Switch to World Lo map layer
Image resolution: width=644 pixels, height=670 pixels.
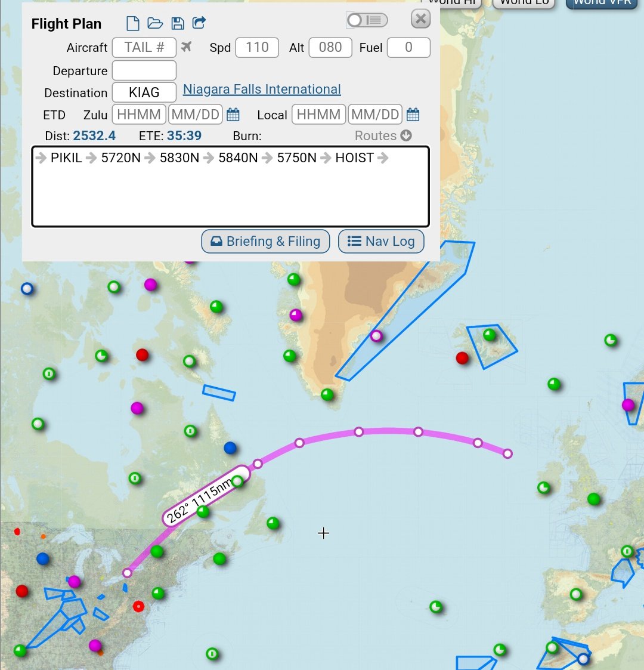pyautogui.click(x=524, y=3)
